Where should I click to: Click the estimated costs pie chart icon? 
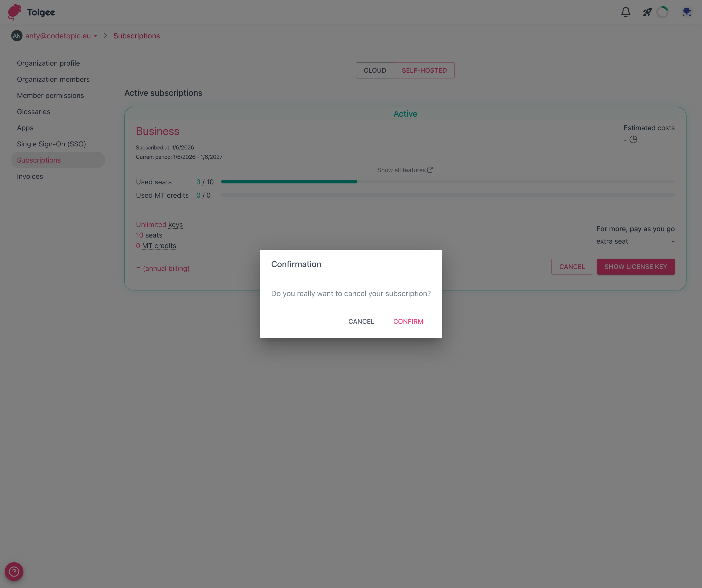633,139
